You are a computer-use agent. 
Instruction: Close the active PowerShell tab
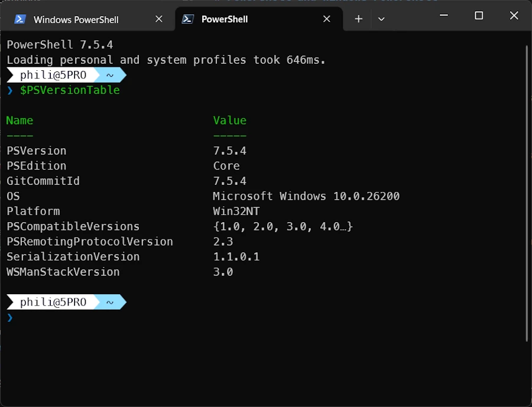[x=326, y=19]
